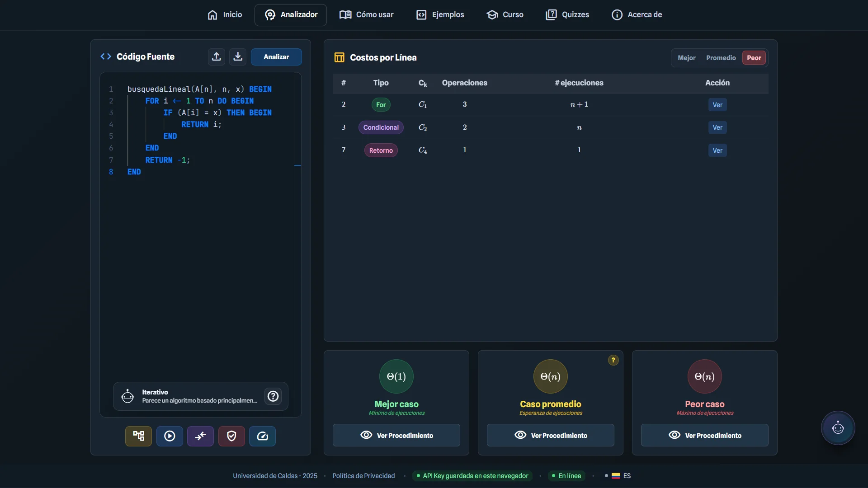The height and width of the screenshot is (488, 868).
Task: Select the Promedio case toggle
Action: (x=721, y=58)
